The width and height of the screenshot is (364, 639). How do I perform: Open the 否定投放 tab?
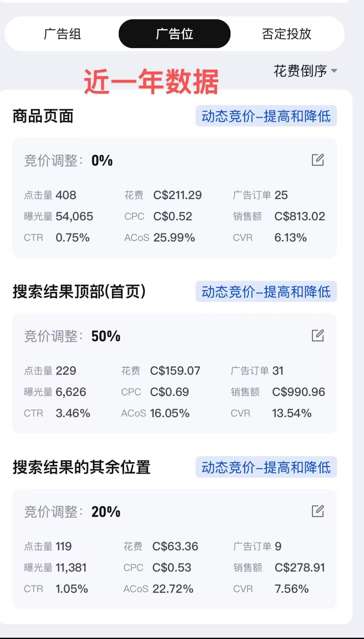click(x=286, y=34)
